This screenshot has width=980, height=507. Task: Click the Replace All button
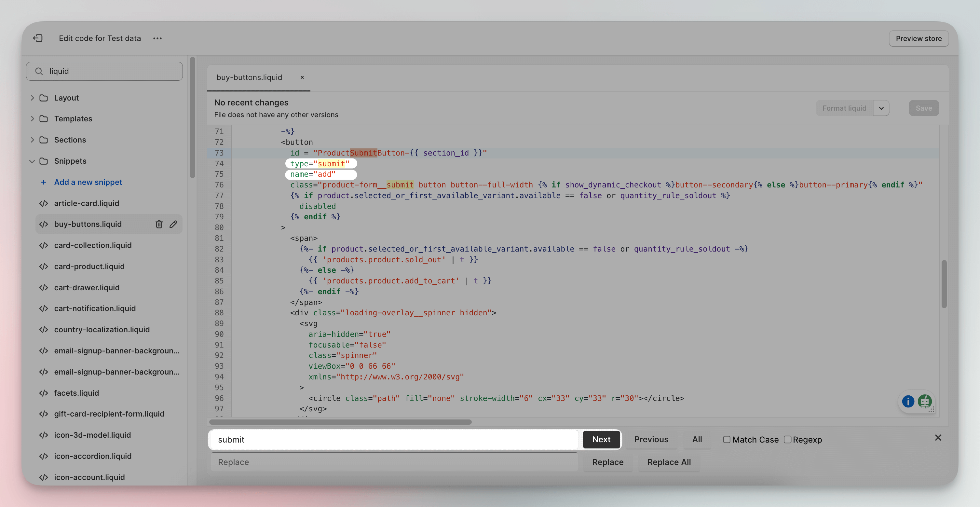[x=669, y=462]
